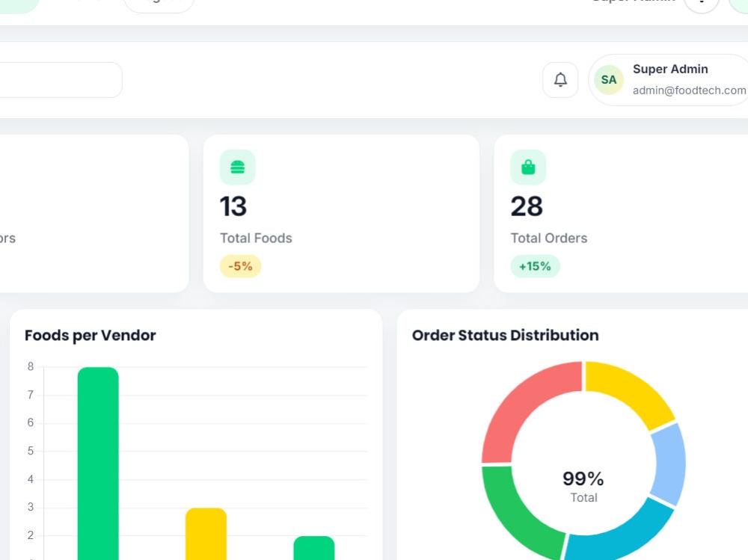The image size is (748, 560).
Task: Click the -5% change badge
Action: click(x=240, y=266)
